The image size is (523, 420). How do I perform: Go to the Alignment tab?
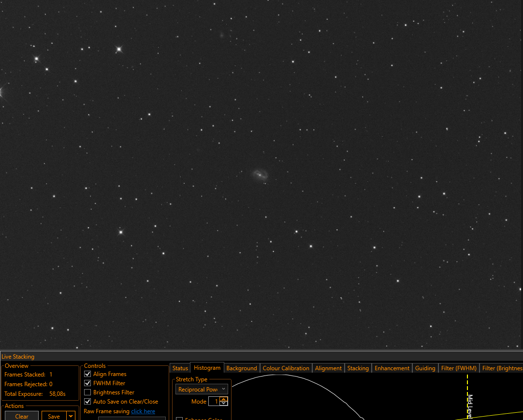click(328, 368)
